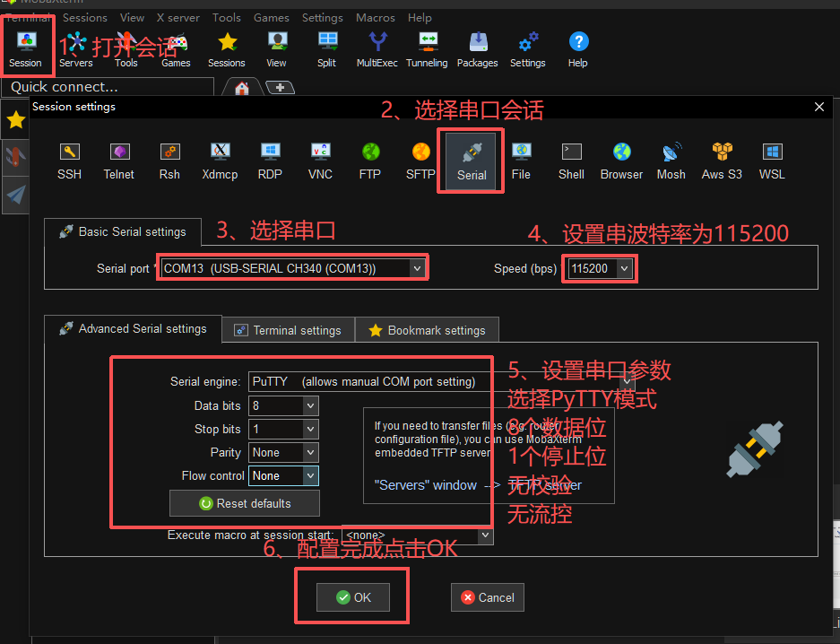Expand the Serial engine dropdown
The height and width of the screenshot is (644, 840).
[x=628, y=381]
